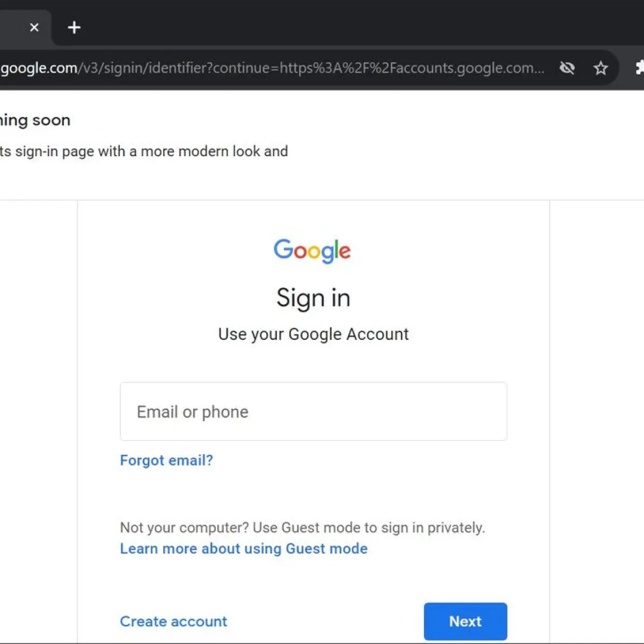Image resolution: width=644 pixels, height=644 pixels.
Task: Focus the Email or phone field
Action: coord(313,412)
